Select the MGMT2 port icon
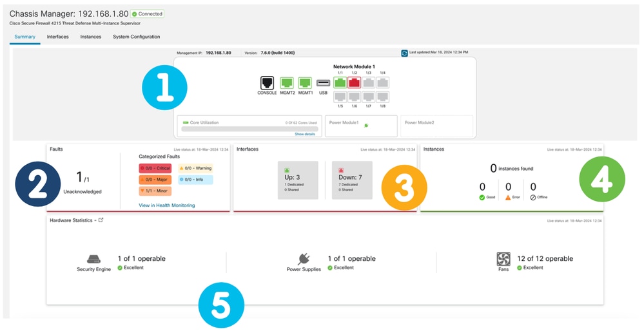Viewport: 644px width, 331px height. coord(286,83)
